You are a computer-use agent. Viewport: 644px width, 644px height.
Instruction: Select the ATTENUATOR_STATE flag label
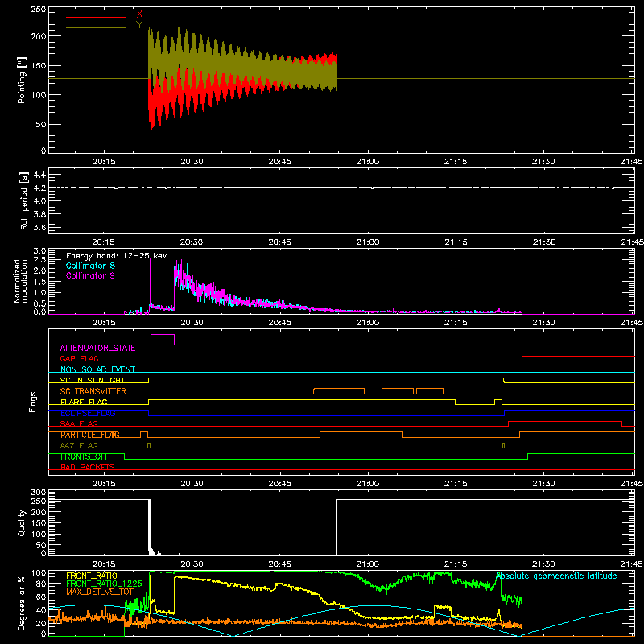tap(97, 349)
